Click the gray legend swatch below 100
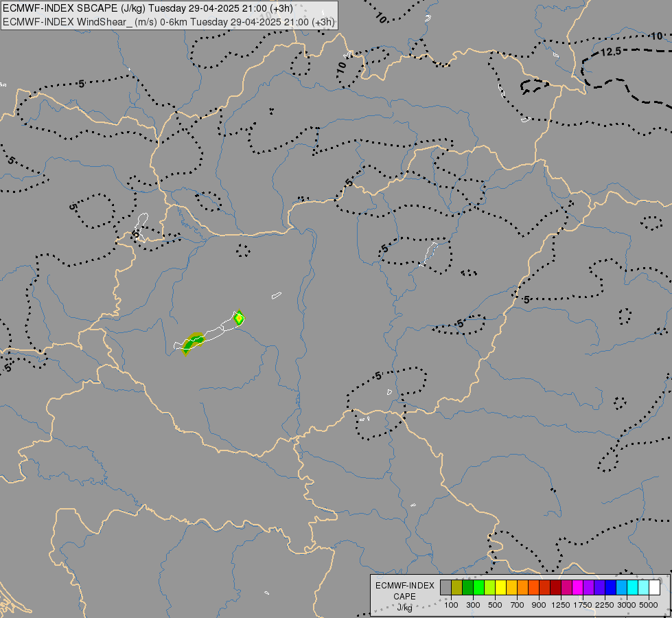Screen dimensions: 672x618 445,588
